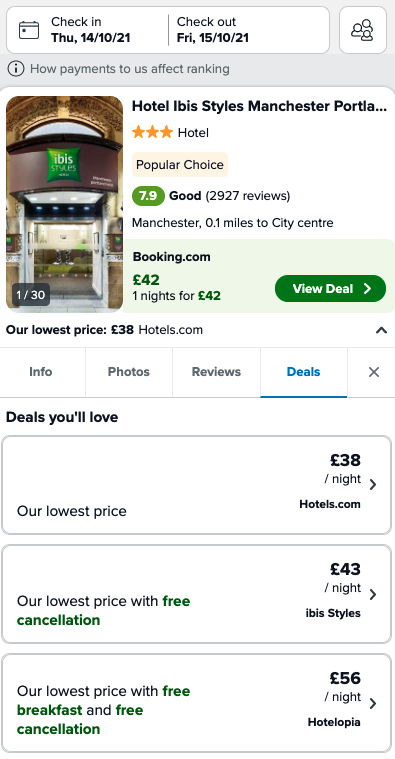Open the £38 Hotels.com deal arrow

coord(373,485)
